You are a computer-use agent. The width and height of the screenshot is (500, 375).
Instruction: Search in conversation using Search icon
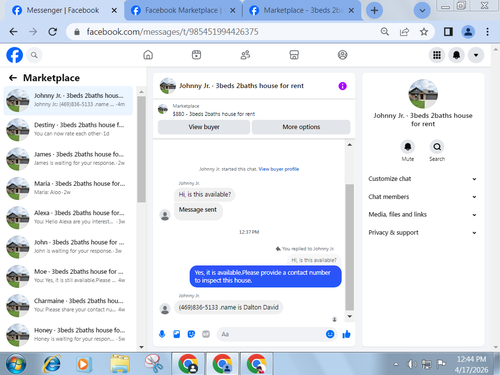tap(437, 147)
